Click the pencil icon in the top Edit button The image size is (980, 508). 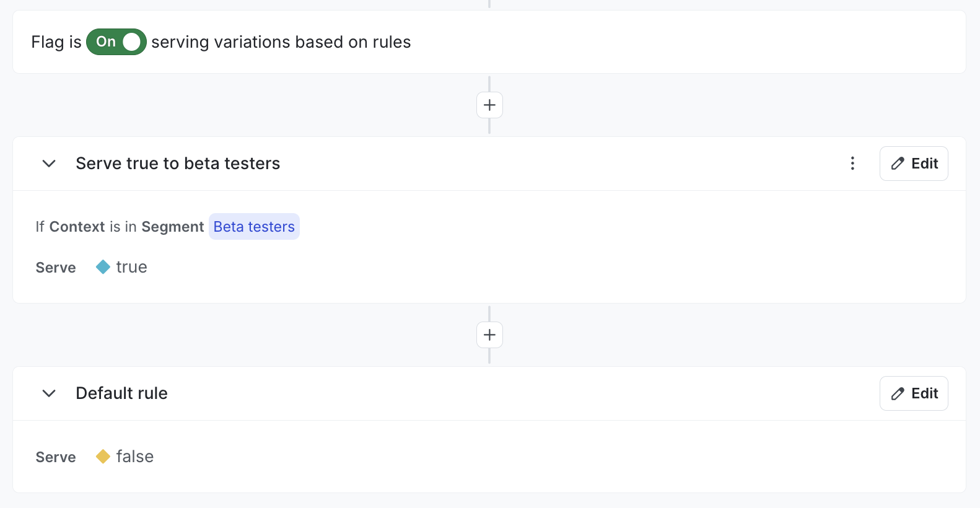pyautogui.click(x=899, y=163)
